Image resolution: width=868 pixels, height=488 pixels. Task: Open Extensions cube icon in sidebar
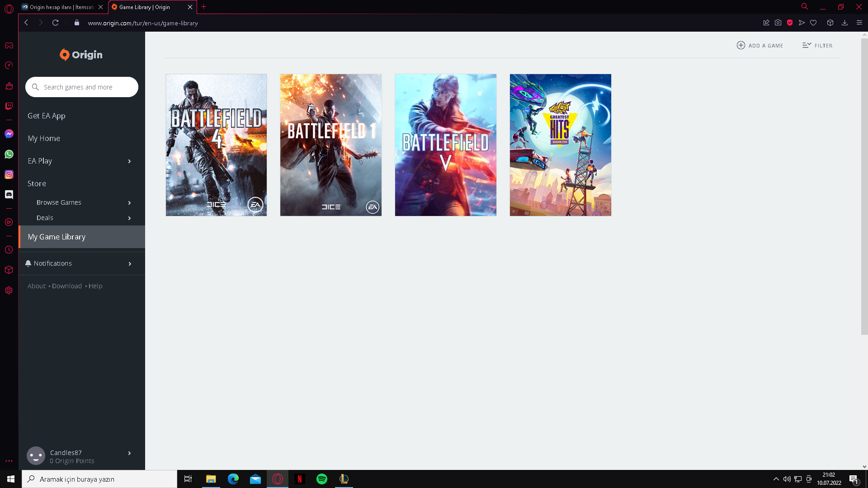[9, 270]
